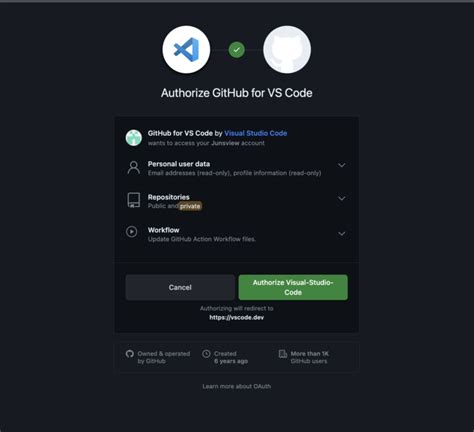Click the highlighted private repositories label

(190, 206)
